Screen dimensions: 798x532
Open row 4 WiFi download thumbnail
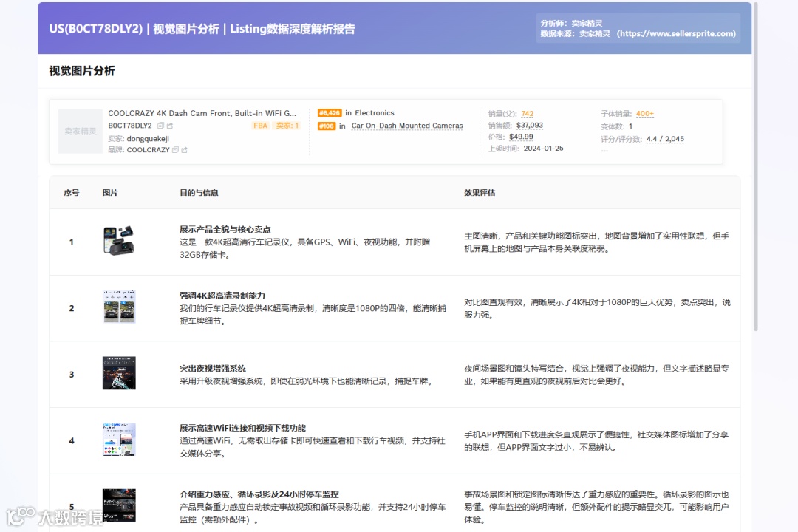pos(119,440)
